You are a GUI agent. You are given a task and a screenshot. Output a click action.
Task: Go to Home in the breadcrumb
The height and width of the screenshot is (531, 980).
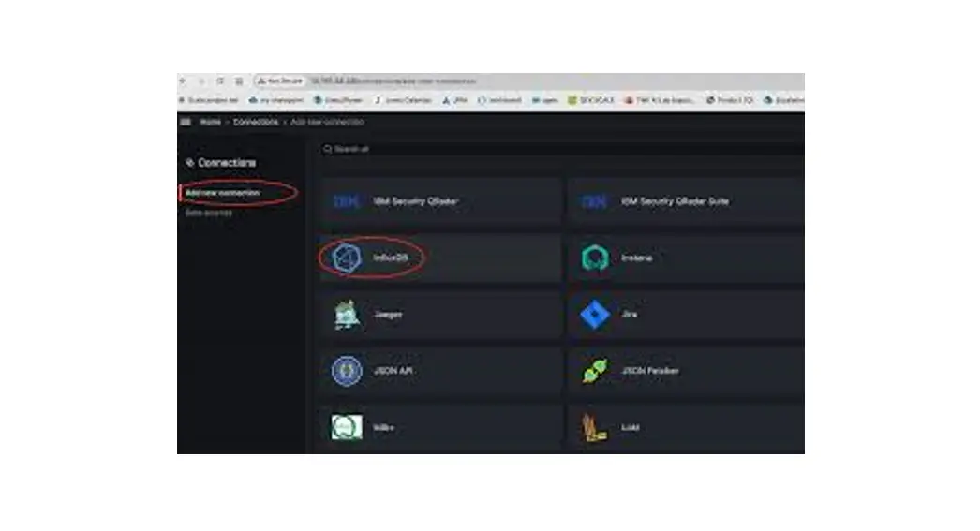pos(211,122)
